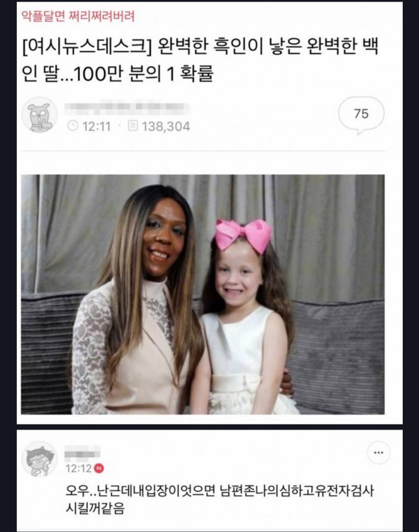Viewport: 419px width, 532px height.
Task: Open the 75 comments speech bubble
Action: (361, 115)
